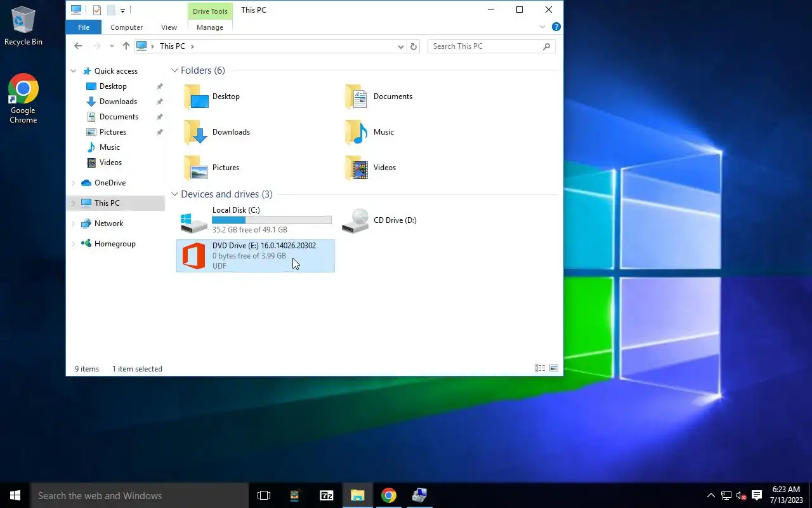Viewport: 812px width, 508px height.
Task: Collapse the Quick access tree node
Action: pos(74,71)
